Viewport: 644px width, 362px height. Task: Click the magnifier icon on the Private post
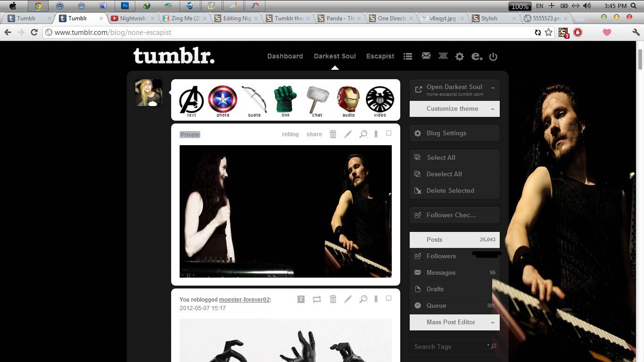coord(363,134)
